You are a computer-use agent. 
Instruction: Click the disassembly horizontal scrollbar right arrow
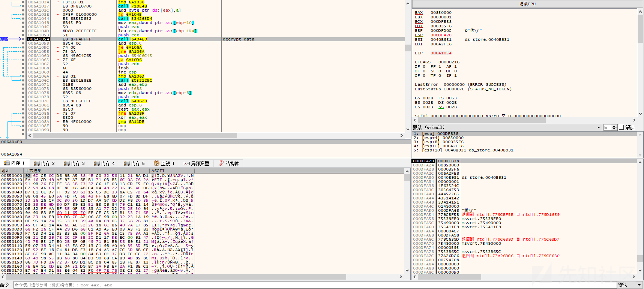tap(402, 135)
